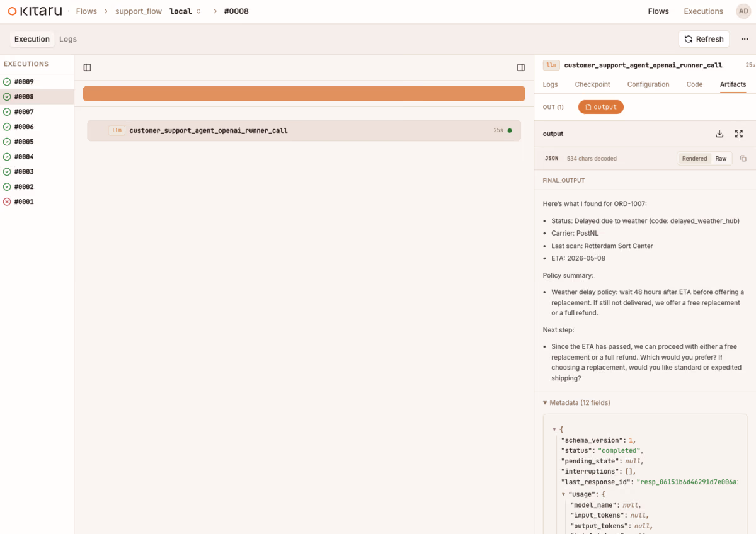The height and width of the screenshot is (534, 756).
Task: Select execution #0002
Action: point(37,187)
